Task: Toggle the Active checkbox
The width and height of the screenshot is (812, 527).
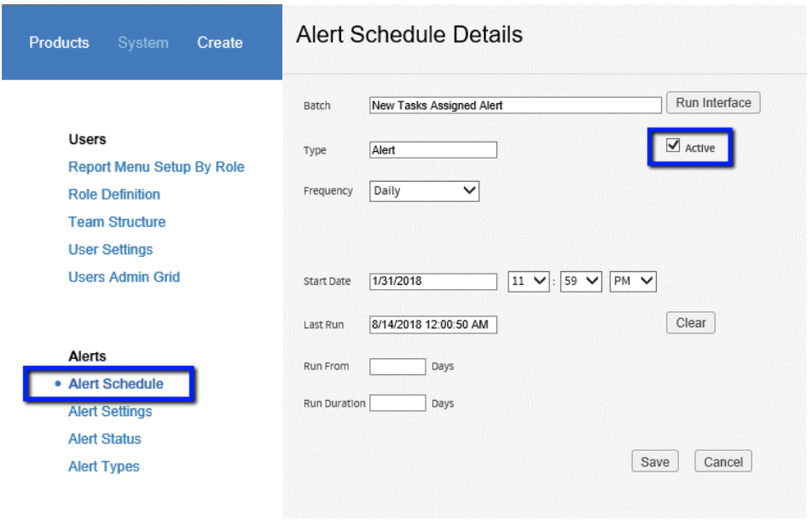Action: click(673, 146)
